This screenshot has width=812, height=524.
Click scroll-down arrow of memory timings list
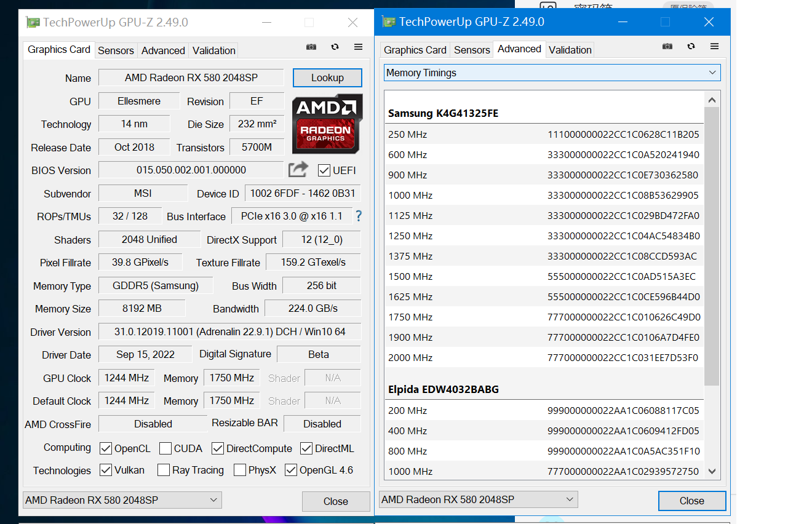[712, 472]
